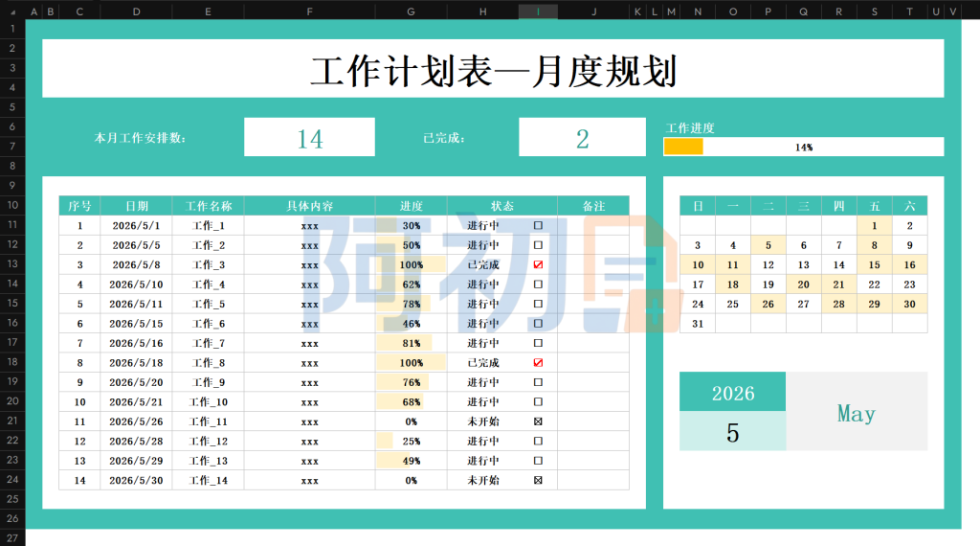Click the year cell 2026
Screen dimensions: 980x546
[x=732, y=392]
